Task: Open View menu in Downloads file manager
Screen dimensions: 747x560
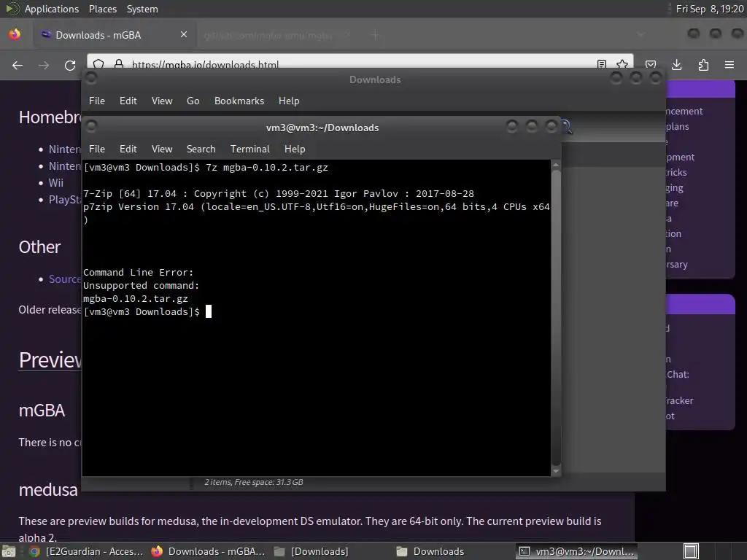Action: coord(162,101)
